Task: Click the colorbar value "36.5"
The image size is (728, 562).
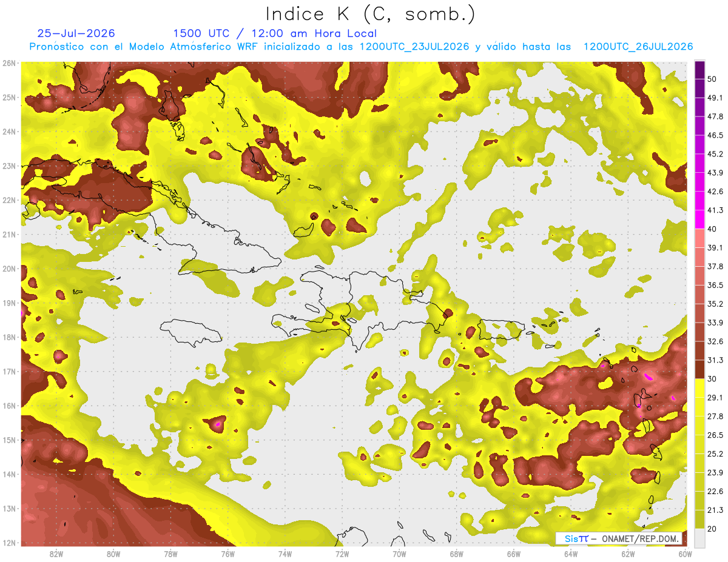Action: (x=715, y=285)
